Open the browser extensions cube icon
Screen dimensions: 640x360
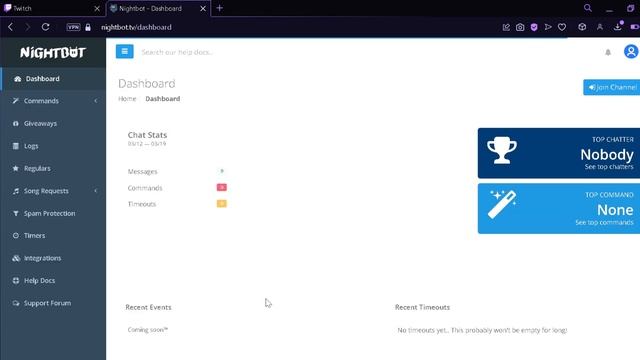click(x=582, y=27)
